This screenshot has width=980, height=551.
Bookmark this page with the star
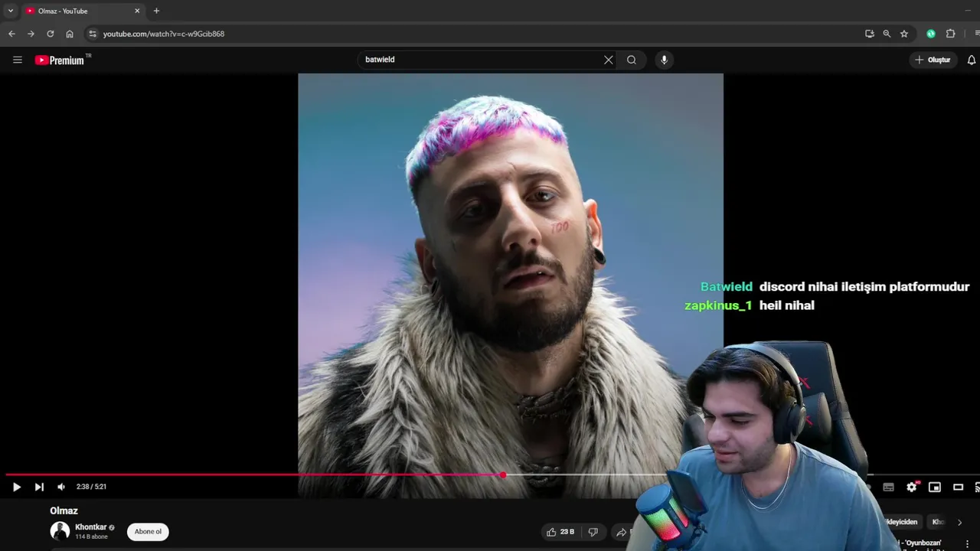coord(904,34)
